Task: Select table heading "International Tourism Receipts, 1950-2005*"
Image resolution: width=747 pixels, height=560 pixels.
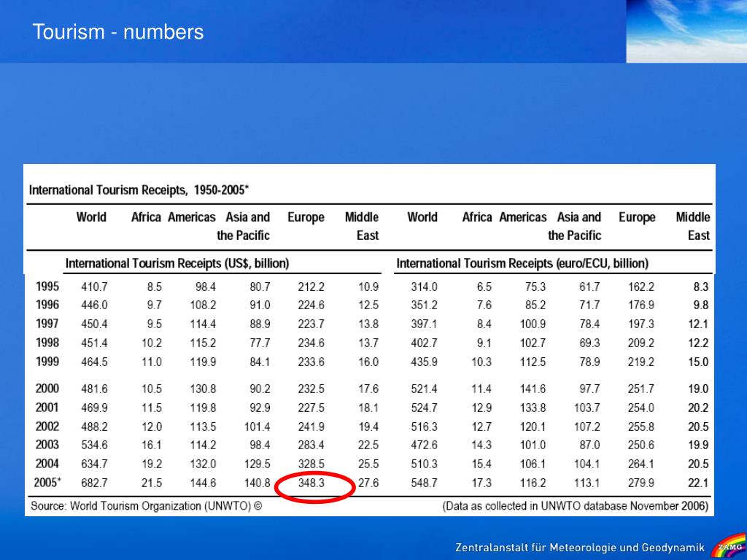Action: [x=139, y=190]
